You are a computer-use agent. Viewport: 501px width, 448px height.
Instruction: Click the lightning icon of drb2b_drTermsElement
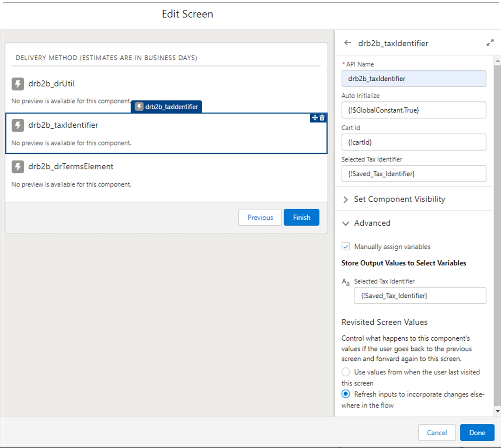pyautogui.click(x=18, y=167)
